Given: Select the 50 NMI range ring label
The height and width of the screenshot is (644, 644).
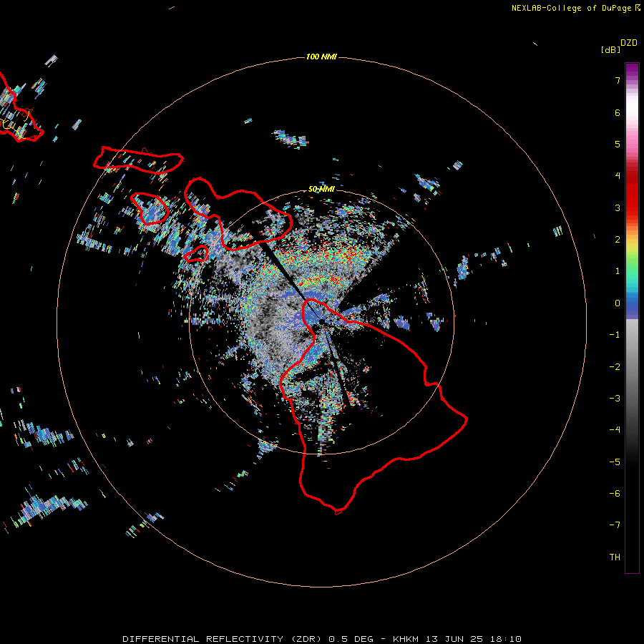Looking at the screenshot, I should [x=321, y=189].
